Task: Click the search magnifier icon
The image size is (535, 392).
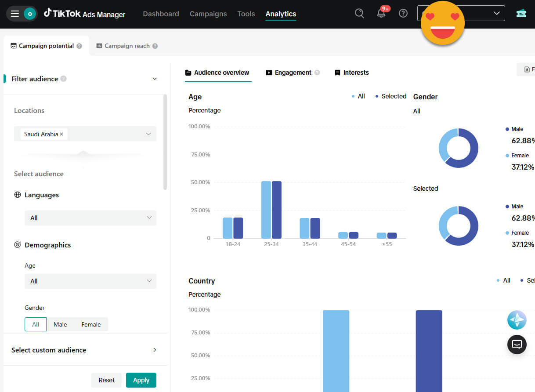Action: coord(359,14)
